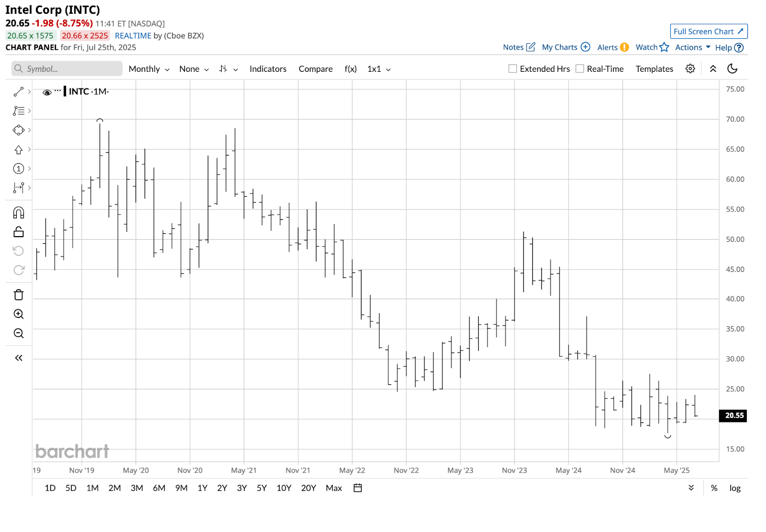766x532 pixels.
Task: Open the numbered counter label tool
Action: click(x=18, y=169)
